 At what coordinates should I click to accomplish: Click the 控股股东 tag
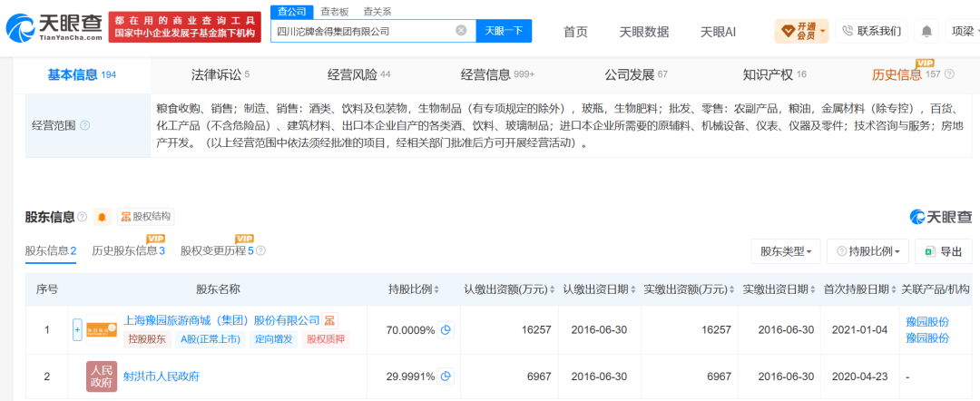(146, 339)
